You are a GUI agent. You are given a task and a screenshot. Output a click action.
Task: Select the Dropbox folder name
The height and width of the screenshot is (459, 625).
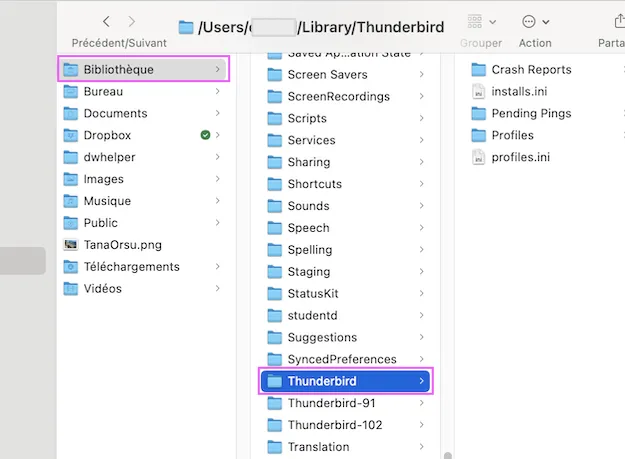pos(107,135)
